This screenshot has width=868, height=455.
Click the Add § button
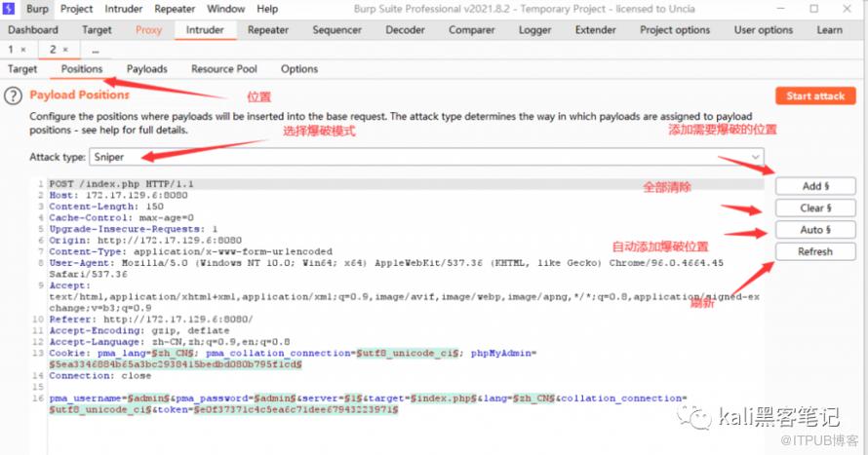tap(815, 186)
